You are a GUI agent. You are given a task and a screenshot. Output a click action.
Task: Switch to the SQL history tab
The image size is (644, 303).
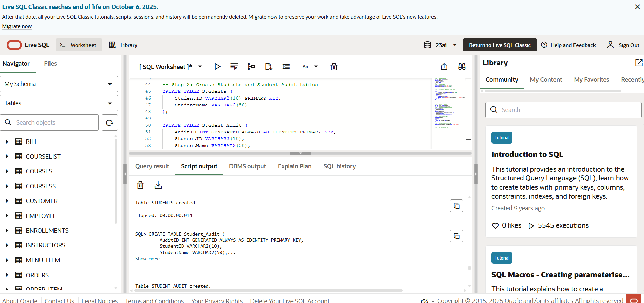click(339, 166)
